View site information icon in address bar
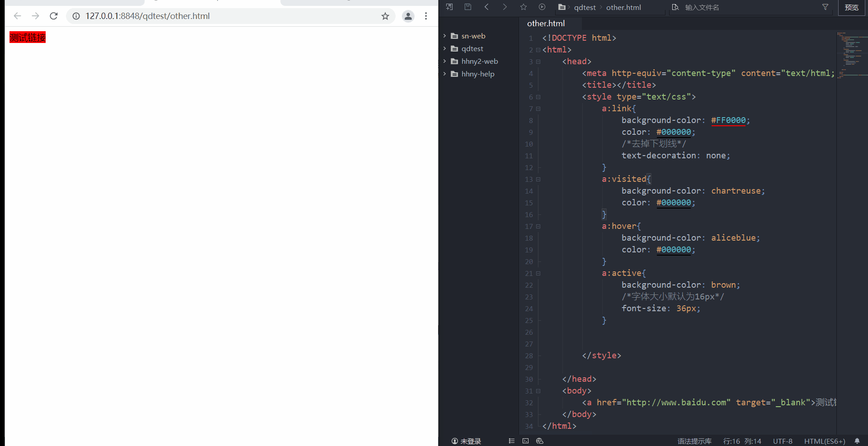Viewport: 868px width, 446px height. (x=76, y=16)
